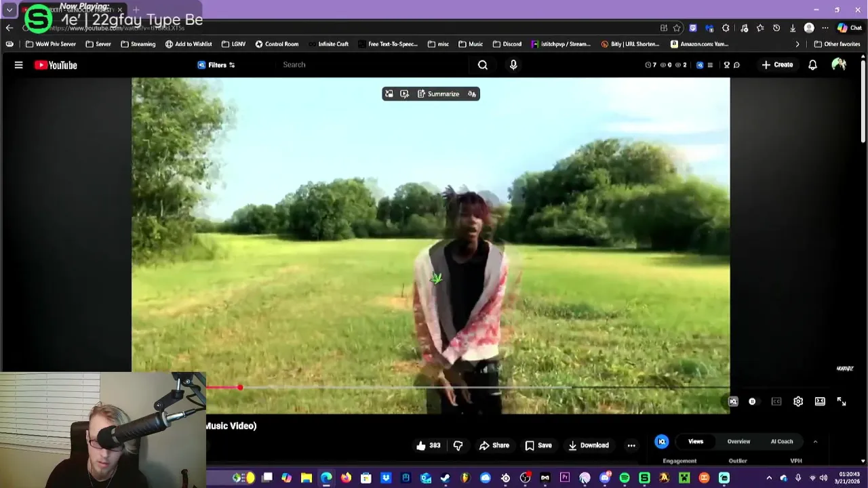
Task: Open browser history clock icon
Action: pos(776,28)
